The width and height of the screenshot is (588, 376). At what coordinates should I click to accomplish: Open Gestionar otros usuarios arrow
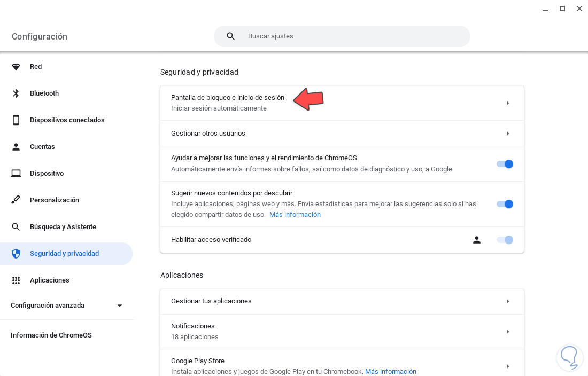click(507, 134)
